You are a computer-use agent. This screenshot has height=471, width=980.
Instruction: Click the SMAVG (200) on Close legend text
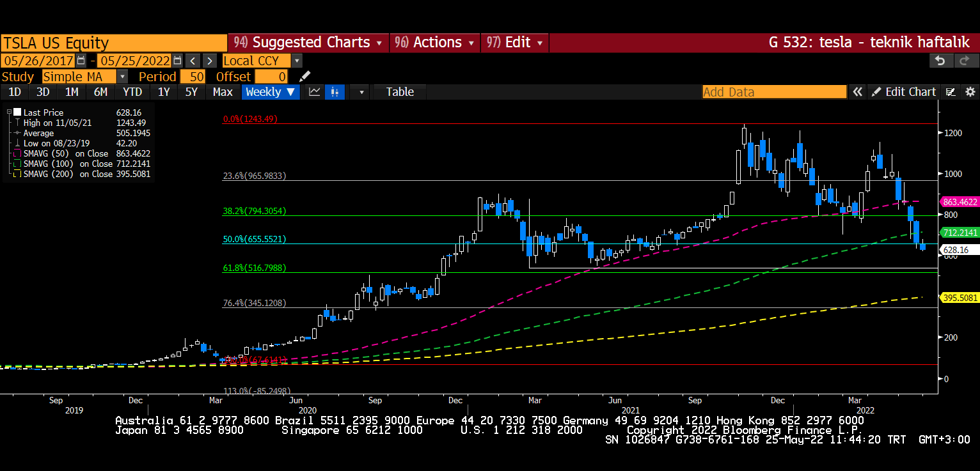point(68,174)
